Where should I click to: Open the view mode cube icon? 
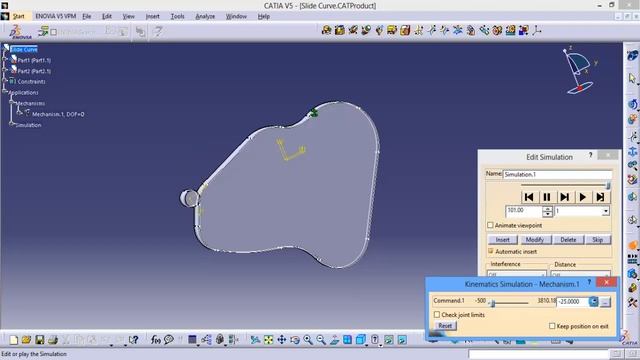coord(361,340)
